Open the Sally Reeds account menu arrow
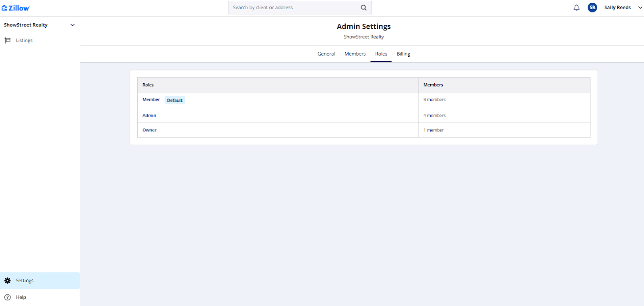 [640, 8]
